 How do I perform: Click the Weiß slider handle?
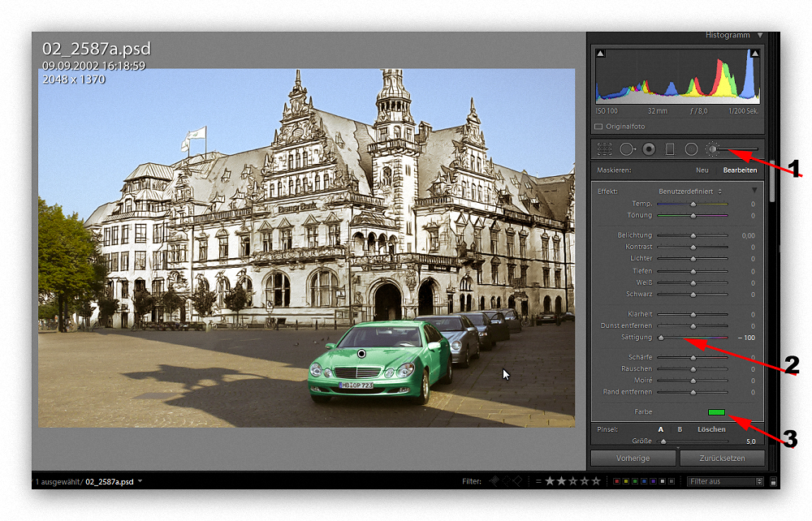pos(693,283)
